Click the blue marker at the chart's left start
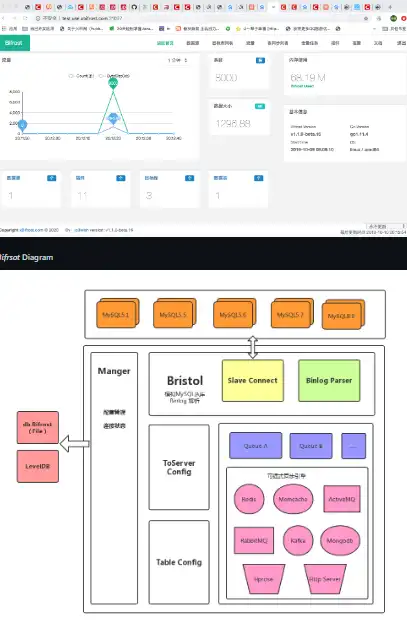The width and height of the screenshot is (407, 624). tap(23, 125)
